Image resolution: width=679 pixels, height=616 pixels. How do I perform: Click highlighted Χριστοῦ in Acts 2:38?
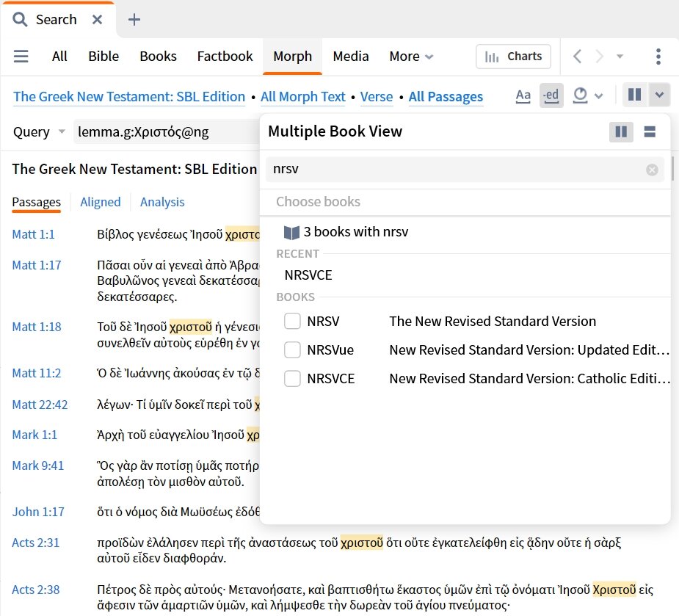(x=614, y=590)
